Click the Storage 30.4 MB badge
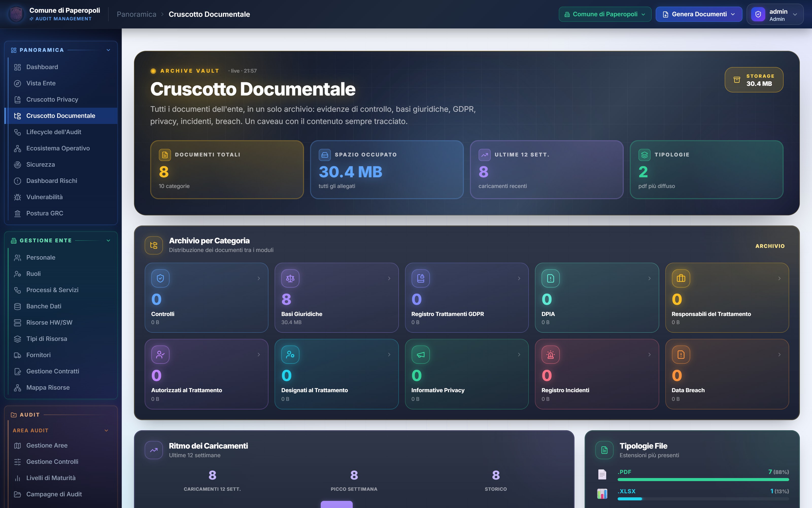 coord(754,80)
